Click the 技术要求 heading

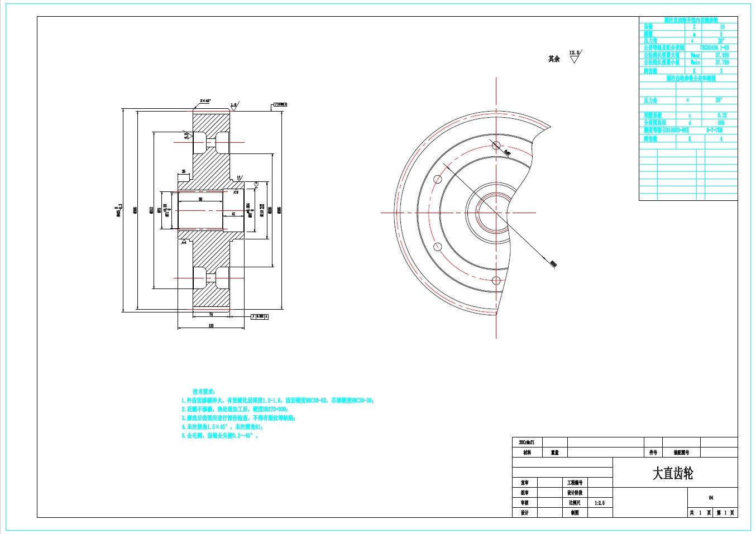[x=204, y=392]
